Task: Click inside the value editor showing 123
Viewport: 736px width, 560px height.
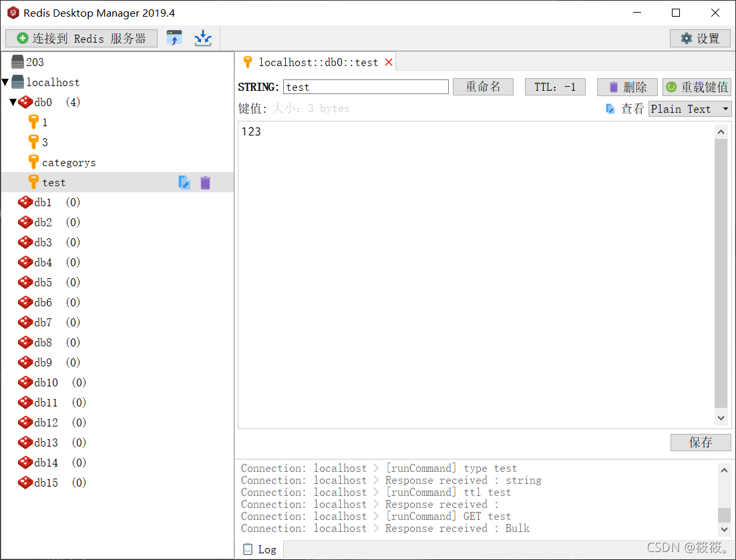Action: click(x=476, y=275)
